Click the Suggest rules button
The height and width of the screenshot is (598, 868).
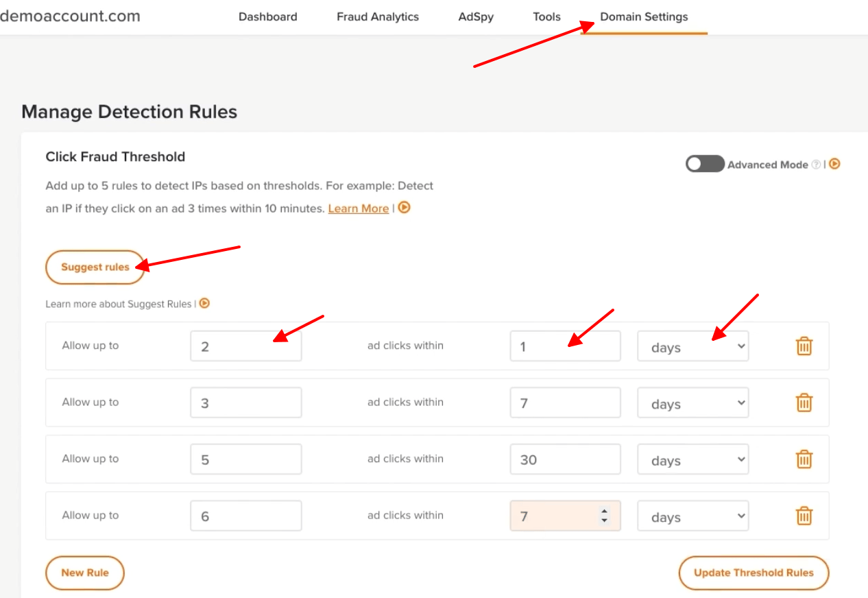pos(95,267)
